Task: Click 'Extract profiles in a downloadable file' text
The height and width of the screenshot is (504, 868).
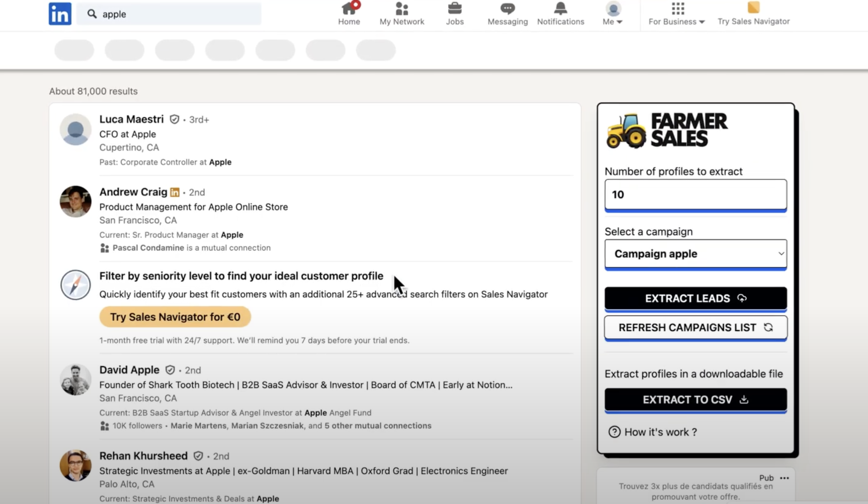Action: pyautogui.click(x=694, y=374)
